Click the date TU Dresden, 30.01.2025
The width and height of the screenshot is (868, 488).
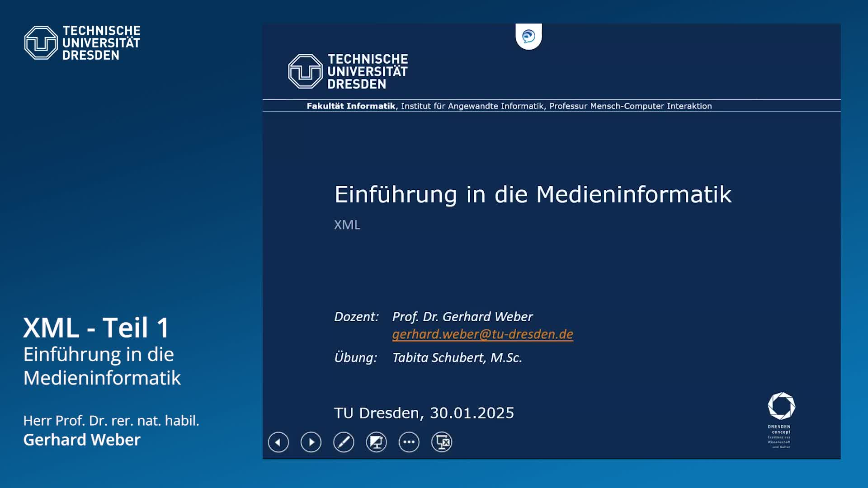[424, 413]
